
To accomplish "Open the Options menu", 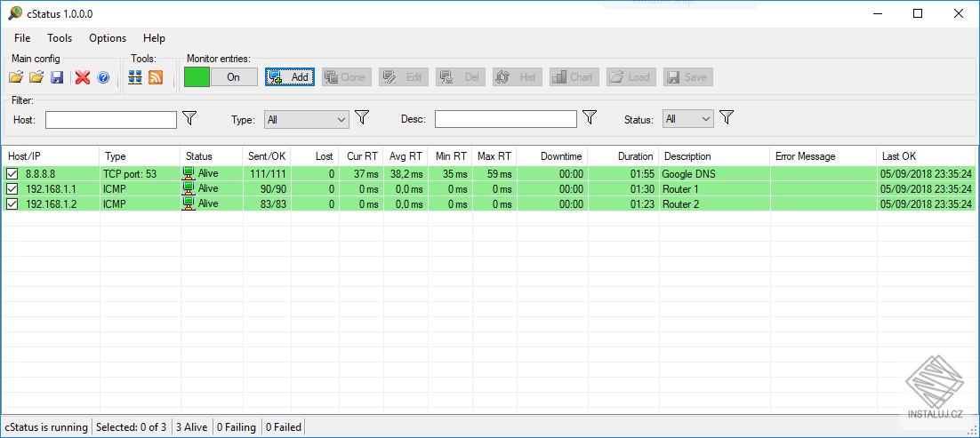I will (x=108, y=38).
